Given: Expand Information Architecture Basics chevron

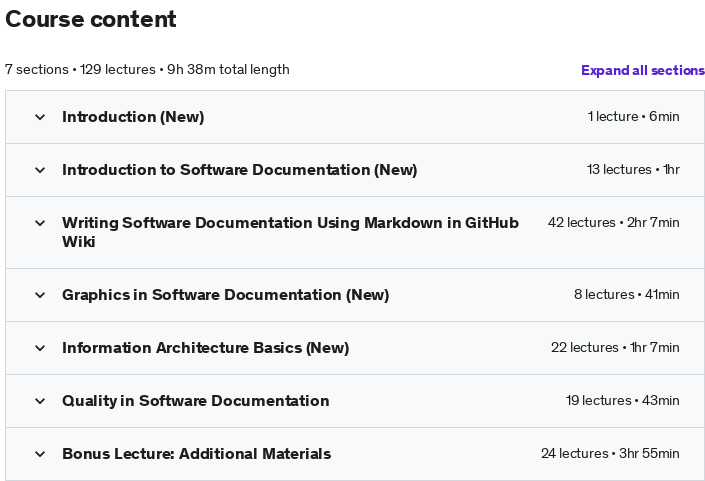Looking at the screenshot, I should (x=40, y=348).
